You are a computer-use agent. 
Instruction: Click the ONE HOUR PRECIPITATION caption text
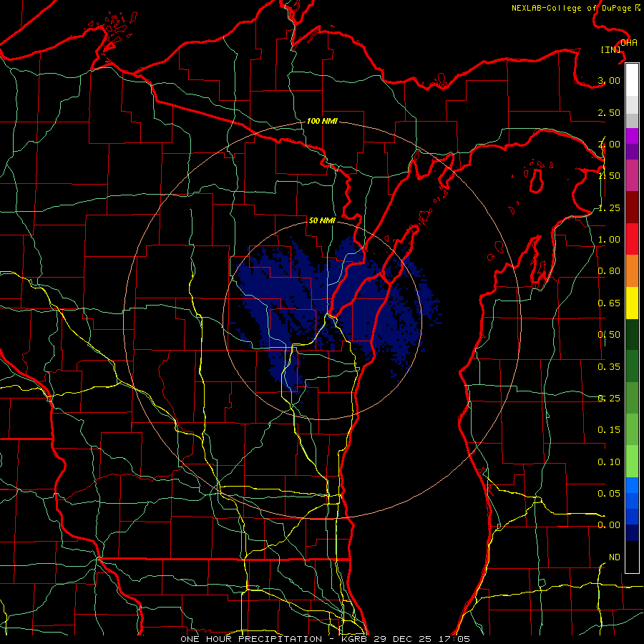point(251,639)
